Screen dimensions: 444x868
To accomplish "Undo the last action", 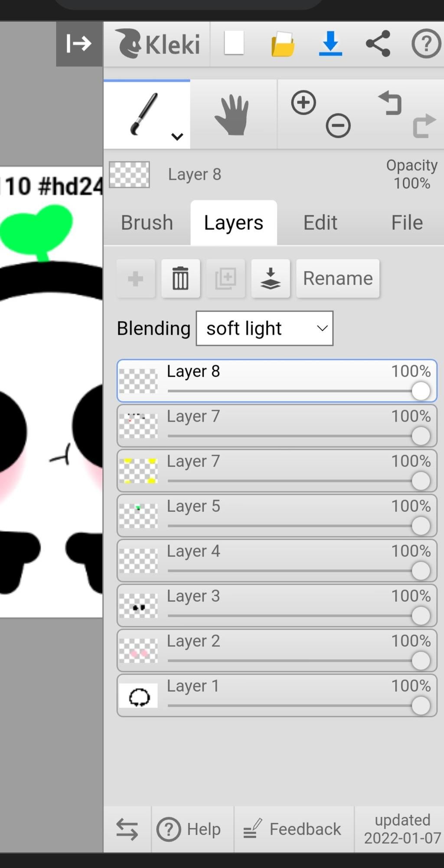I will coord(390,103).
